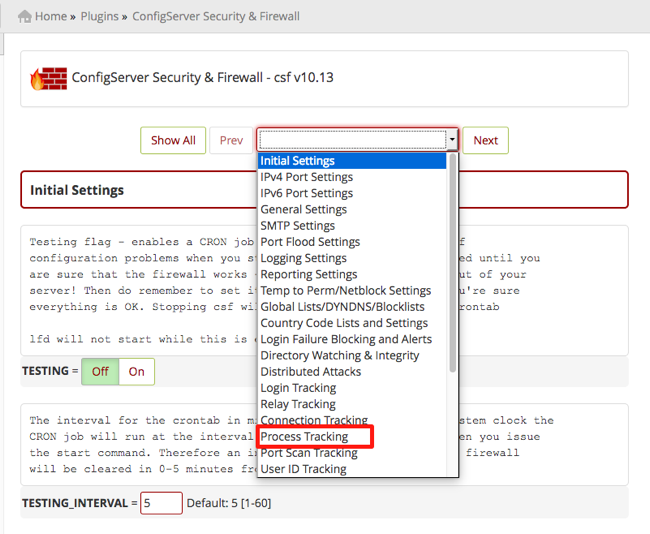Screen dimensions: 650x534
Task: Toggle the section dropdown arrow
Action: pyautogui.click(x=452, y=140)
